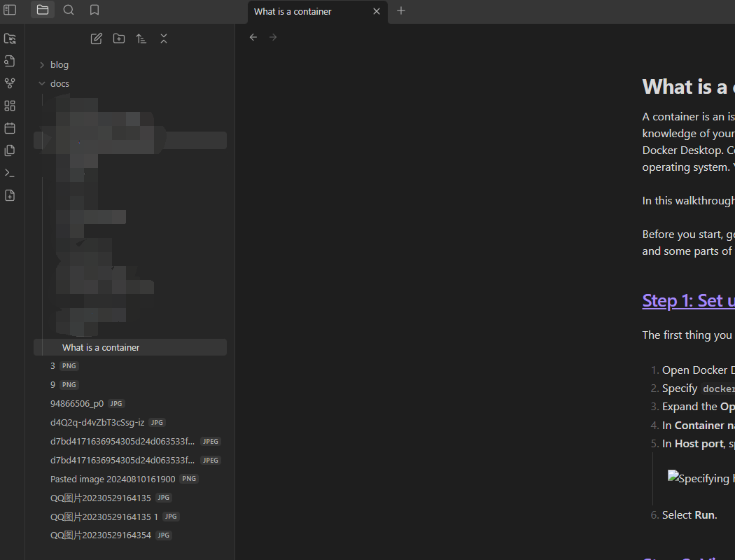Viewport: 735px width, 560px height.
Task: Expand the blog folder
Action: pos(42,64)
